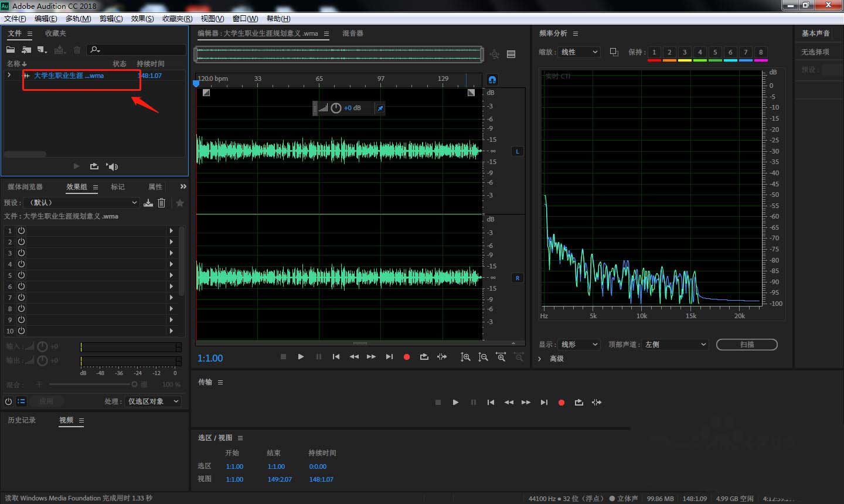The height and width of the screenshot is (504, 844).
Task: Show more panel tabs with double chevron
Action: click(x=183, y=187)
